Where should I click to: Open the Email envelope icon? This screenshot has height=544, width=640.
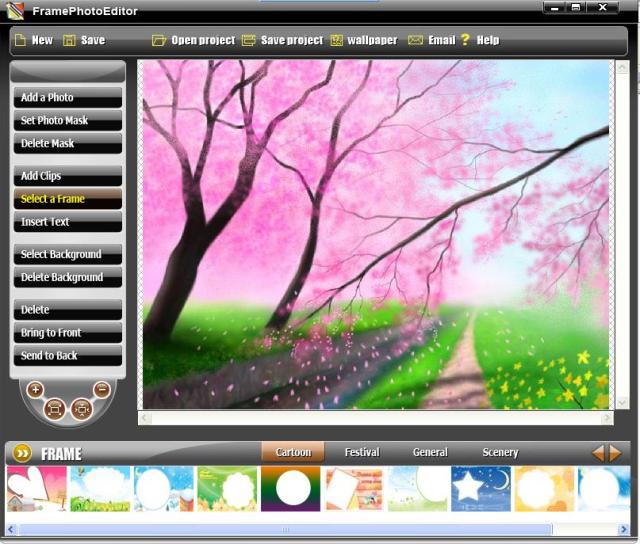coord(415,40)
